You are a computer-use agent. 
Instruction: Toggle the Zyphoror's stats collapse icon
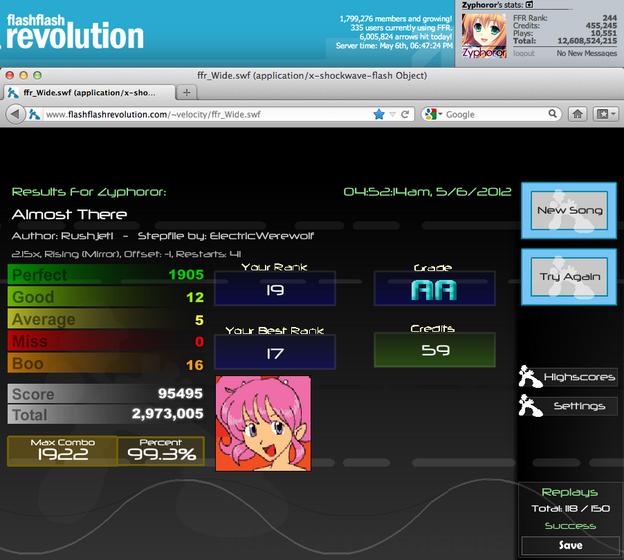tap(529, 5)
